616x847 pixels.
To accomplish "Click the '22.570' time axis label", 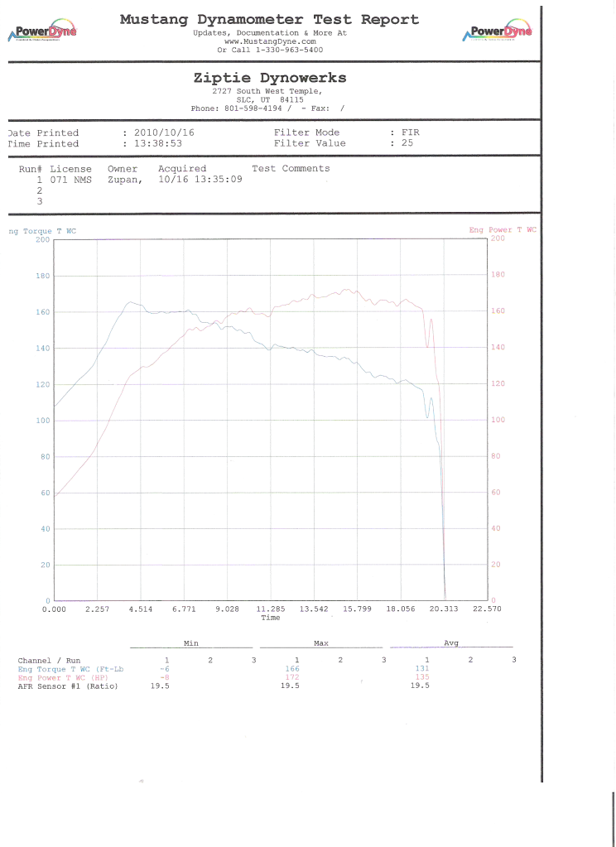I will 488,609.
